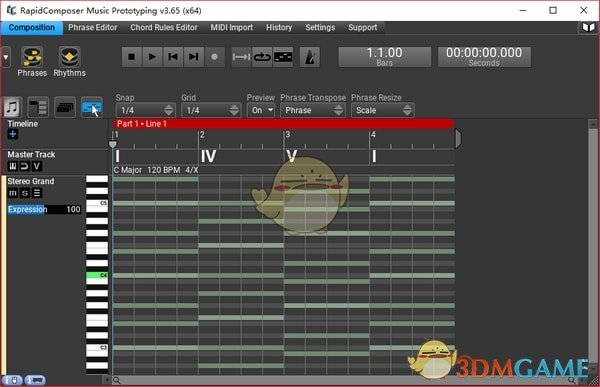Toggle the metronome icon
The height and width of the screenshot is (387, 600).
click(310, 57)
